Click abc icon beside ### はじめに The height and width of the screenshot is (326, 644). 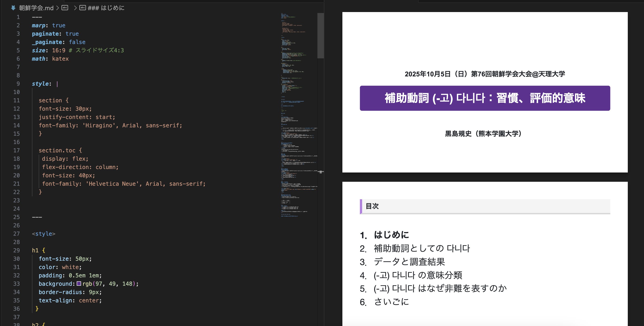point(82,8)
